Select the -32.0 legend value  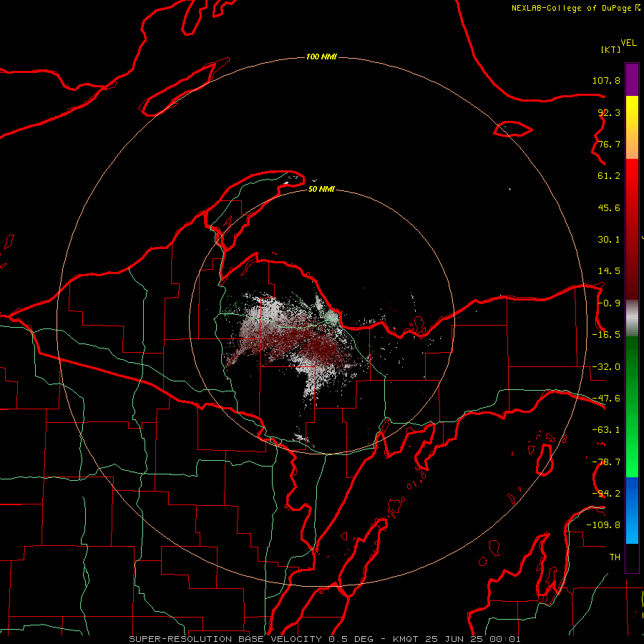(606, 367)
